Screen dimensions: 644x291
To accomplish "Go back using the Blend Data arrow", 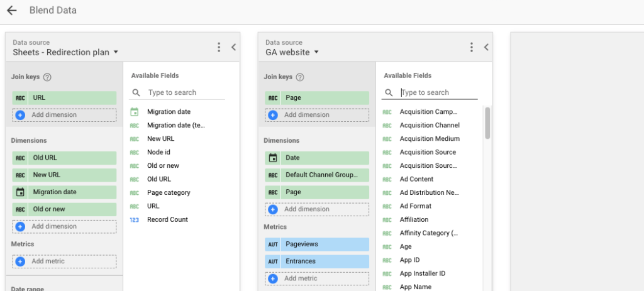I will click(12, 10).
